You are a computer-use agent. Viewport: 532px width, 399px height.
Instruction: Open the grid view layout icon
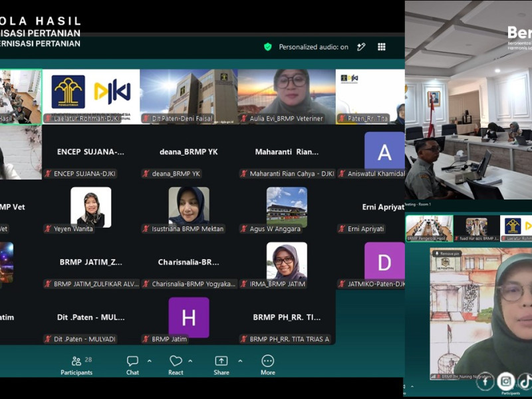[382, 47]
